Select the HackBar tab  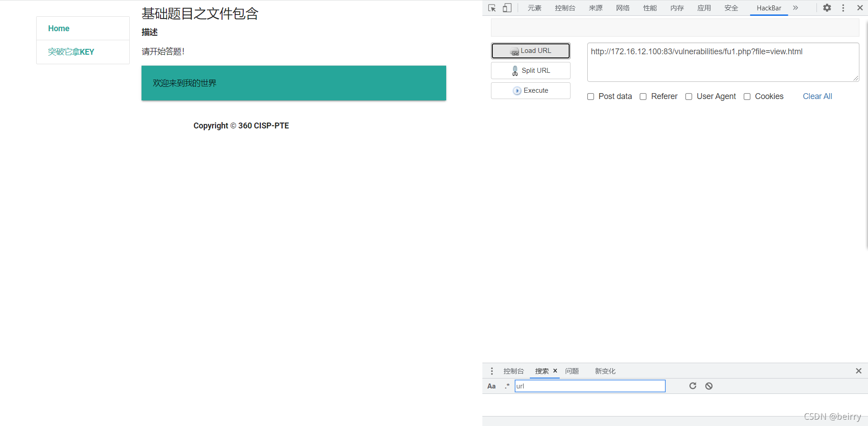point(769,8)
